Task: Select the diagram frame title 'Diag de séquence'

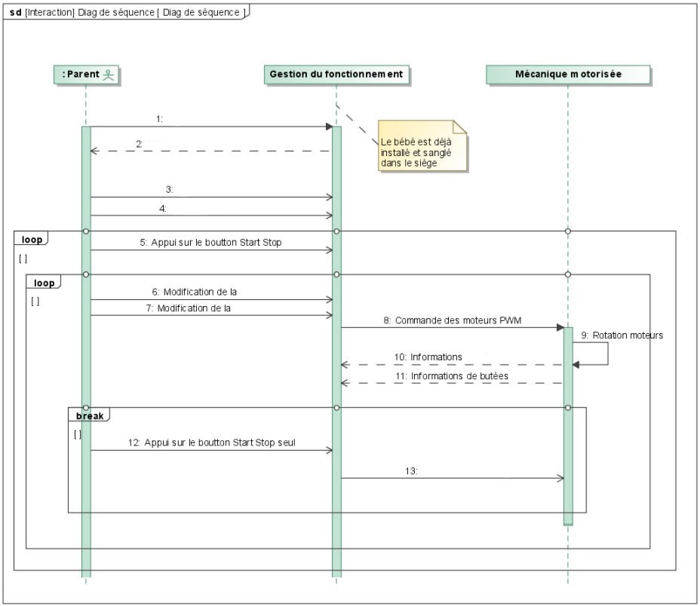Action: click(126, 12)
